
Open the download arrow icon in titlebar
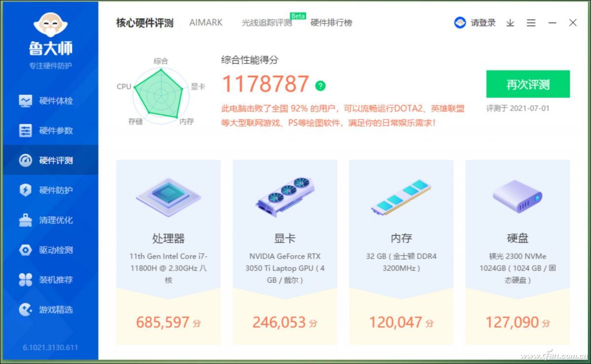coord(510,23)
